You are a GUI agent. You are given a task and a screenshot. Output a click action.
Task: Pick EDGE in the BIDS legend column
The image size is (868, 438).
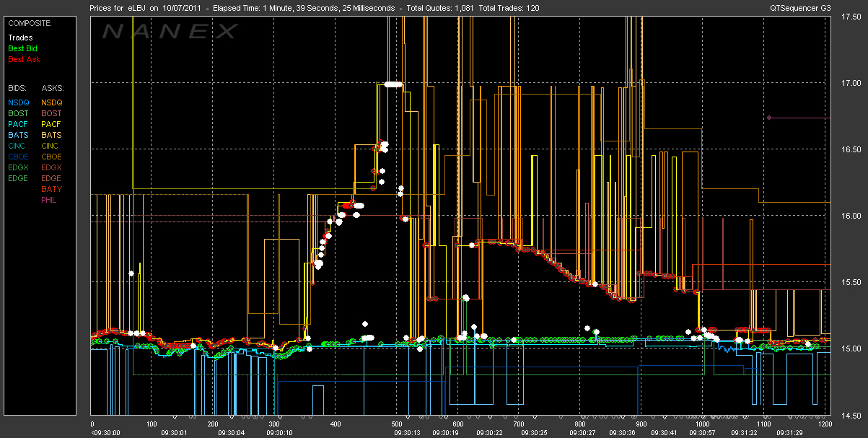coord(19,178)
